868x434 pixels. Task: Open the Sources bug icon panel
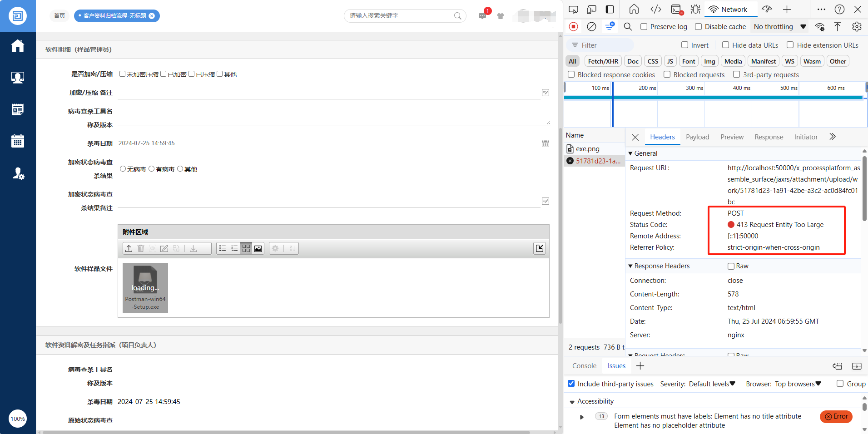tap(695, 10)
